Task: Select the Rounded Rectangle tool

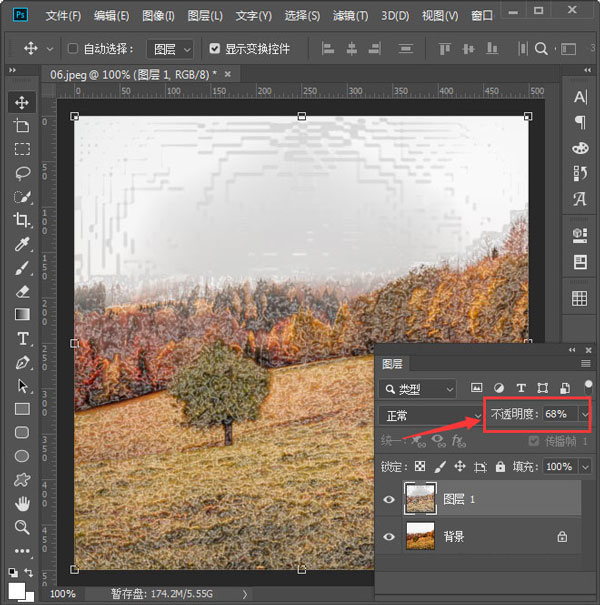Action: 22,433
